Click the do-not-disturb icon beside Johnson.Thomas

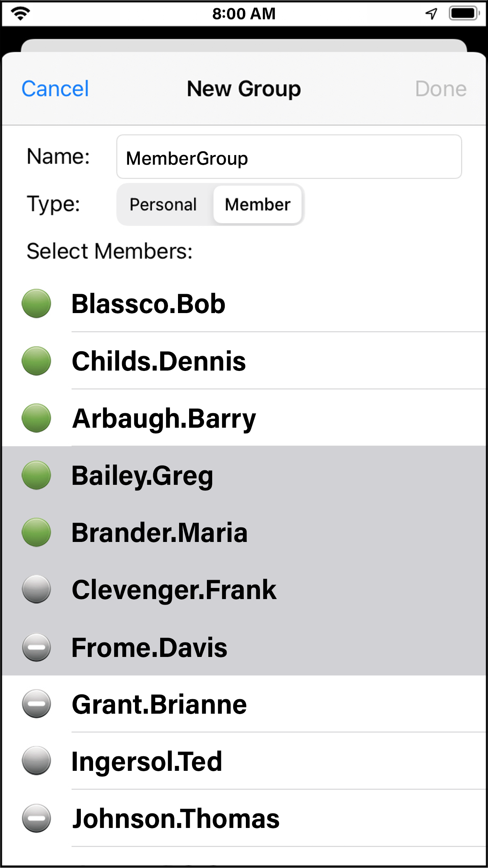coord(36,818)
